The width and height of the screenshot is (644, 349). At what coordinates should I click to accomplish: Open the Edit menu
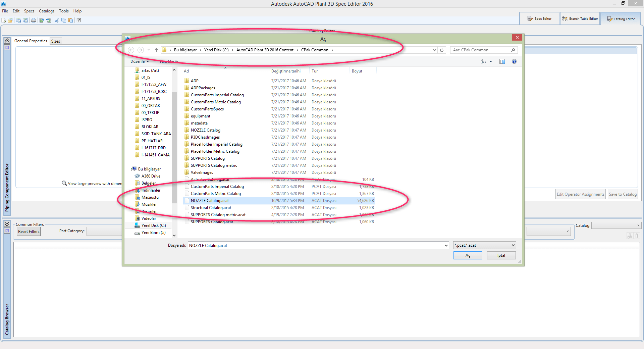point(16,11)
